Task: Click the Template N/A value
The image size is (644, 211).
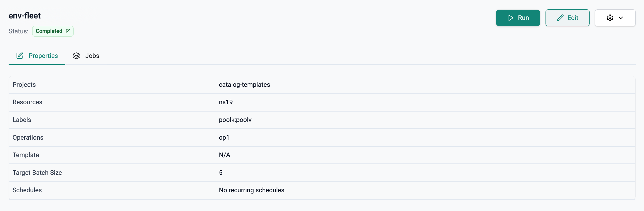Action: (224, 155)
